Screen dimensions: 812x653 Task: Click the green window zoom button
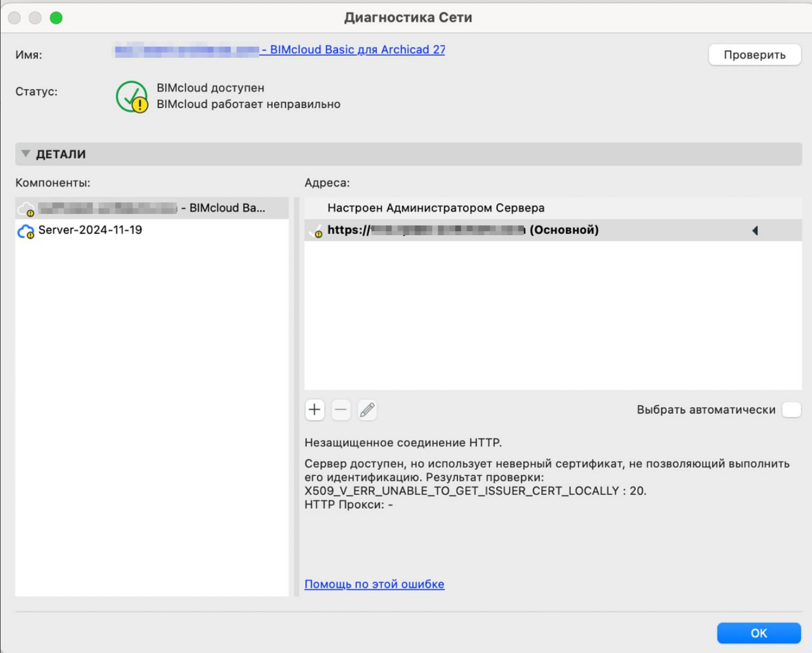[56, 18]
